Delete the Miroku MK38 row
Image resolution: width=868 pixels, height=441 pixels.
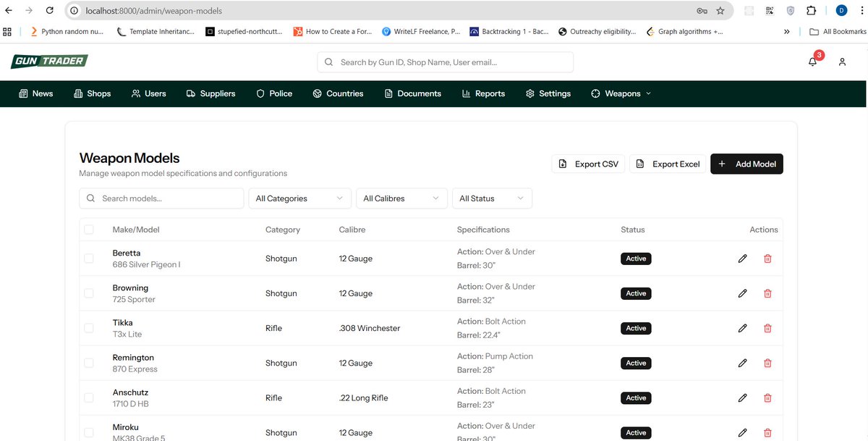[x=767, y=432]
